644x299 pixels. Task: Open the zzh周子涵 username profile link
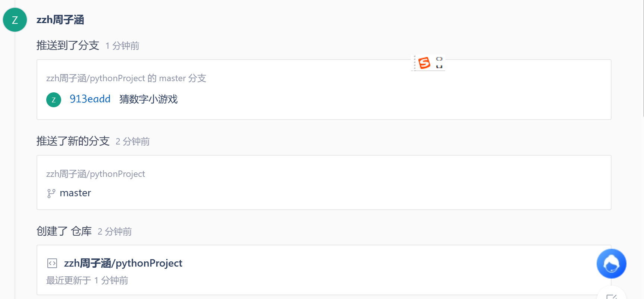point(60,20)
